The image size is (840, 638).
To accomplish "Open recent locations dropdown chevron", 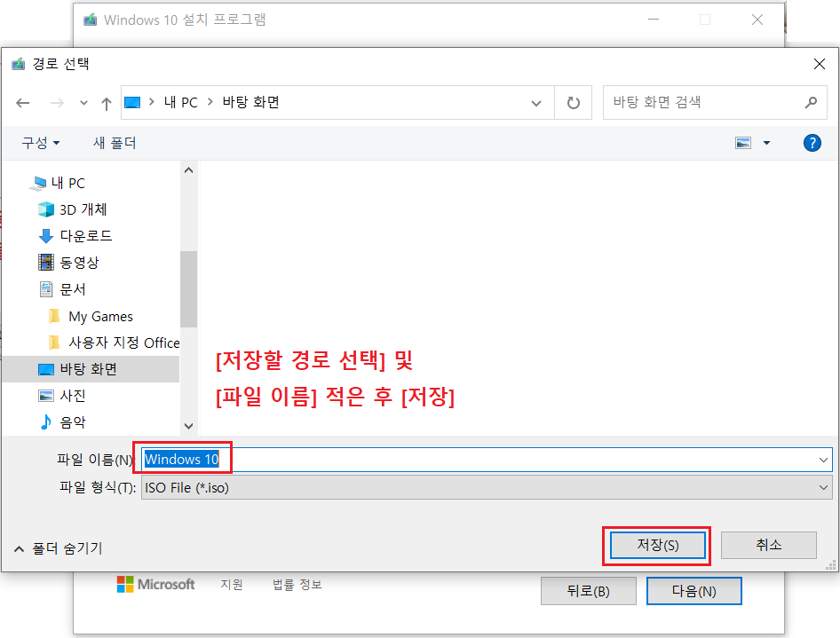I will click(x=83, y=103).
